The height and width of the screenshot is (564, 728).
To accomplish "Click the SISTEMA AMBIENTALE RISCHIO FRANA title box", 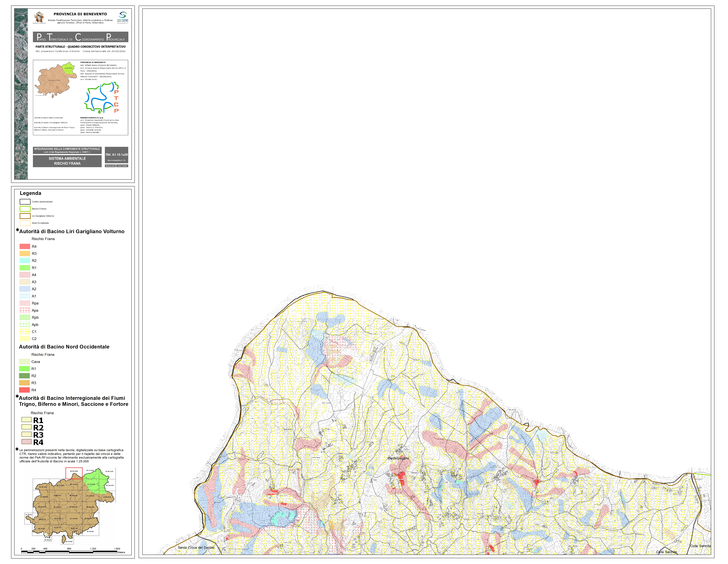I will click(x=67, y=161).
